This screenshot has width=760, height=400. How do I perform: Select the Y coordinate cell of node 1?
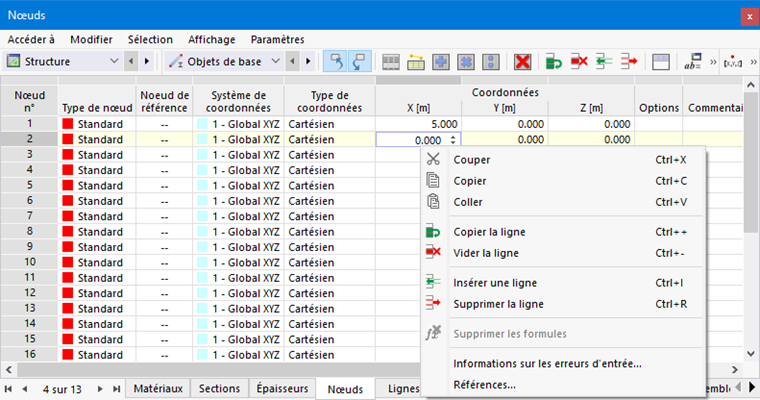pyautogui.click(x=505, y=124)
